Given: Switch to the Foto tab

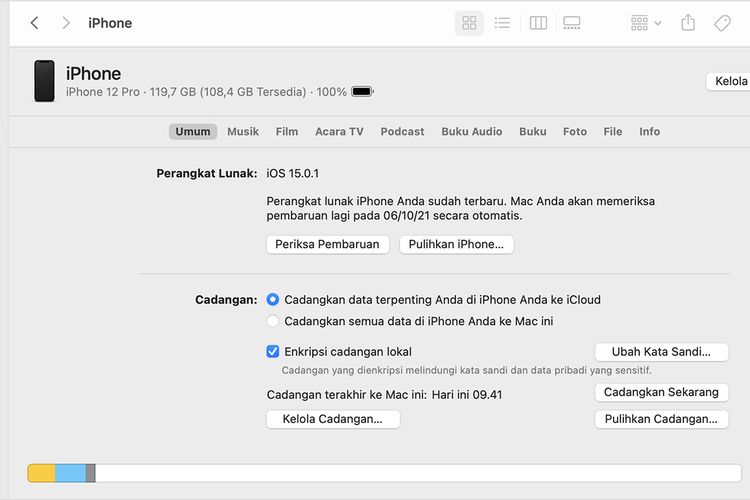Looking at the screenshot, I should pos(575,132).
